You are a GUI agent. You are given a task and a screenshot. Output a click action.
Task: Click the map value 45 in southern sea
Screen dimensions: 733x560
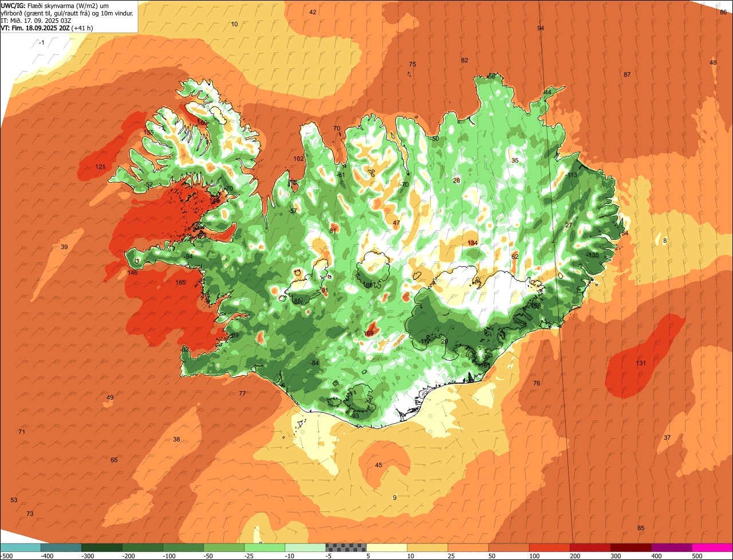tap(379, 466)
